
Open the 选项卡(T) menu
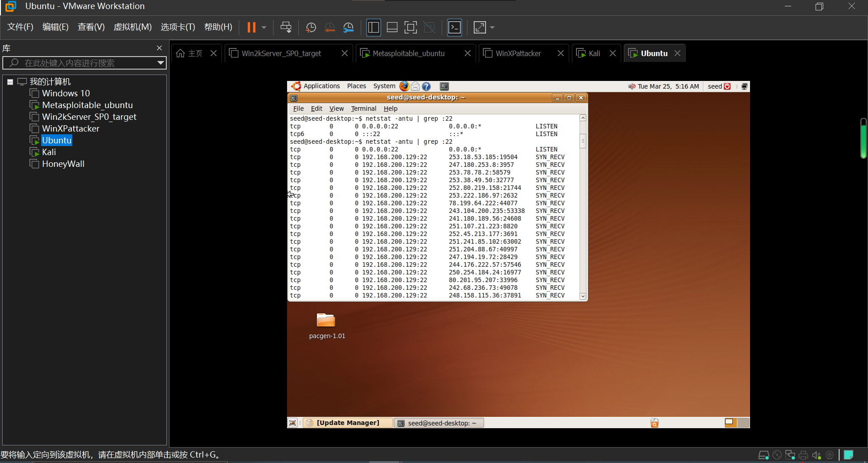tap(178, 27)
